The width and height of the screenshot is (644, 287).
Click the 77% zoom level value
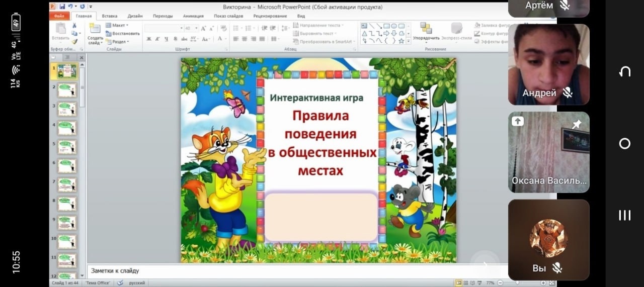pyautogui.click(x=490, y=283)
